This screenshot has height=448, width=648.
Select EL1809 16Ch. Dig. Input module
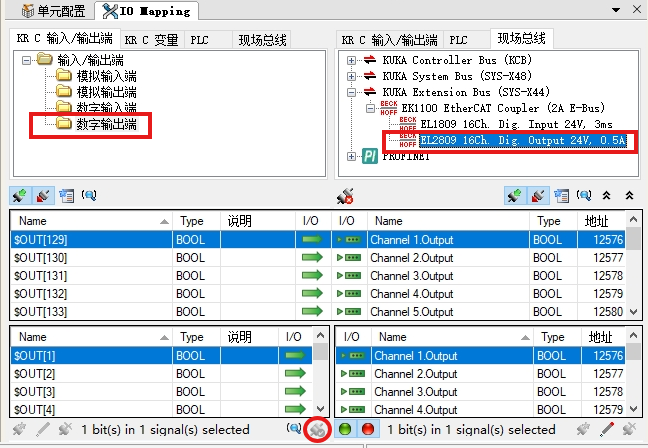pyautogui.click(x=516, y=124)
